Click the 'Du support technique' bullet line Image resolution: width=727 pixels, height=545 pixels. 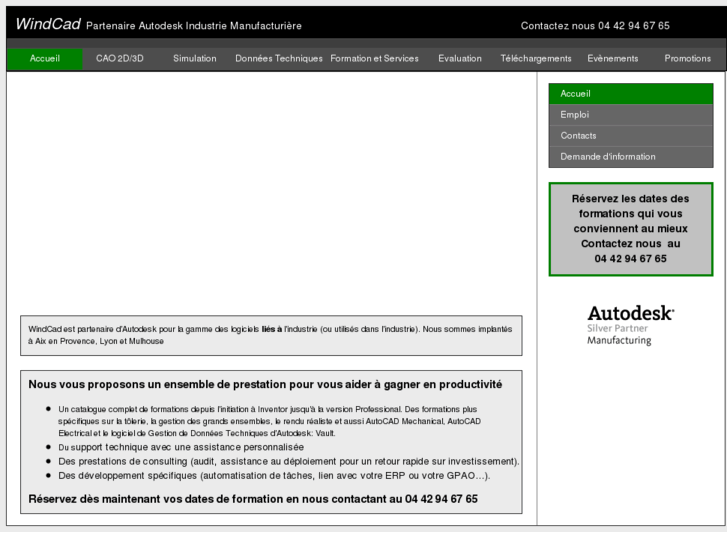181,447
